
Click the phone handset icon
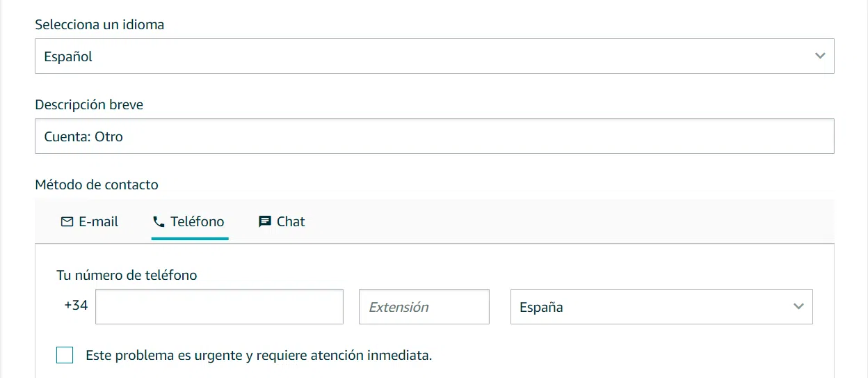pos(159,222)
